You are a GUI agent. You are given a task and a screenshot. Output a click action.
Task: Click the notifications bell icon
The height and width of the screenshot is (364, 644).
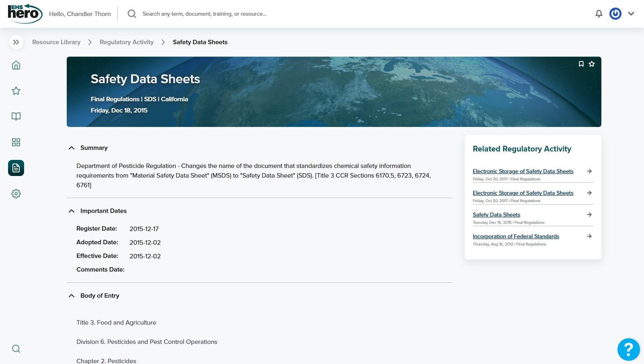coord(599,14)
